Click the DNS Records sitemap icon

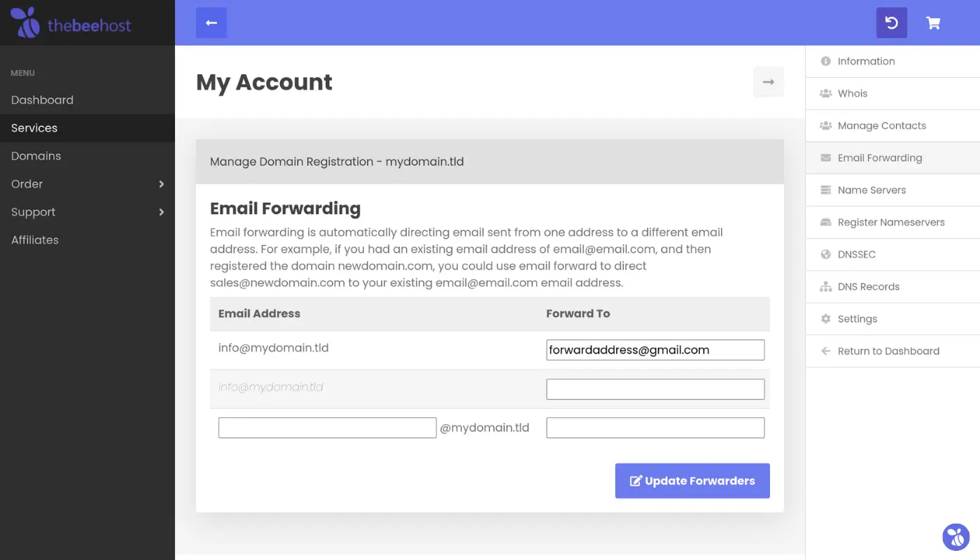point(826,287)
